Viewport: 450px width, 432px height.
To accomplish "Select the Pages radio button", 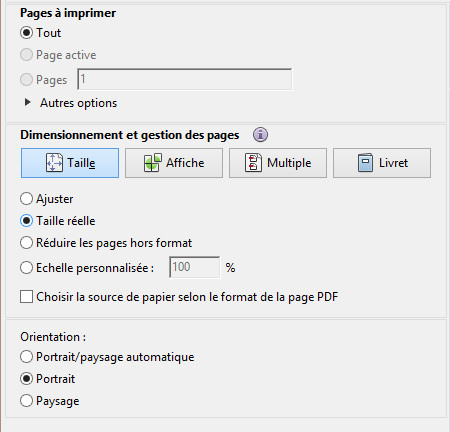I will [26, 80].
